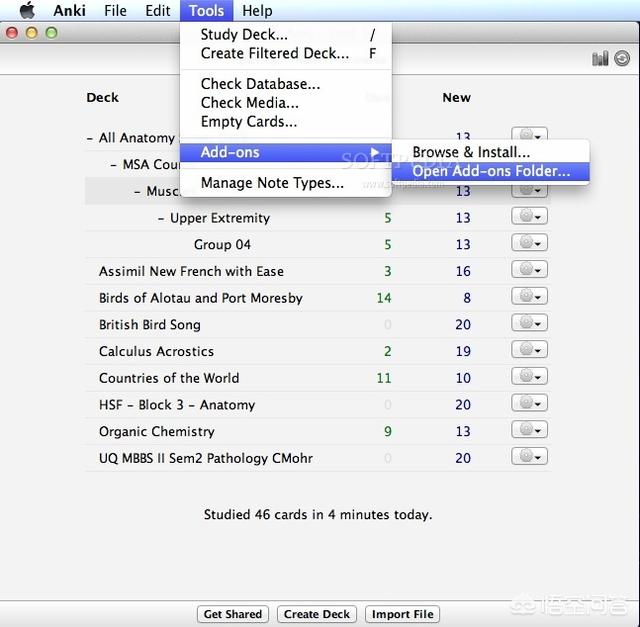Open gear options for British Bird Song
Viewport: 640px width, 627px height.
[x=529, y=324]
